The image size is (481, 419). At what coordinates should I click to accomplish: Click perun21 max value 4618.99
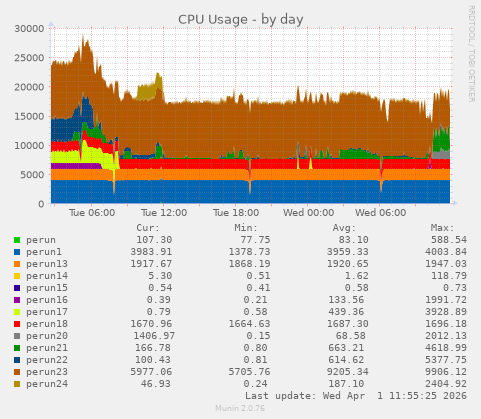[446, 348]
